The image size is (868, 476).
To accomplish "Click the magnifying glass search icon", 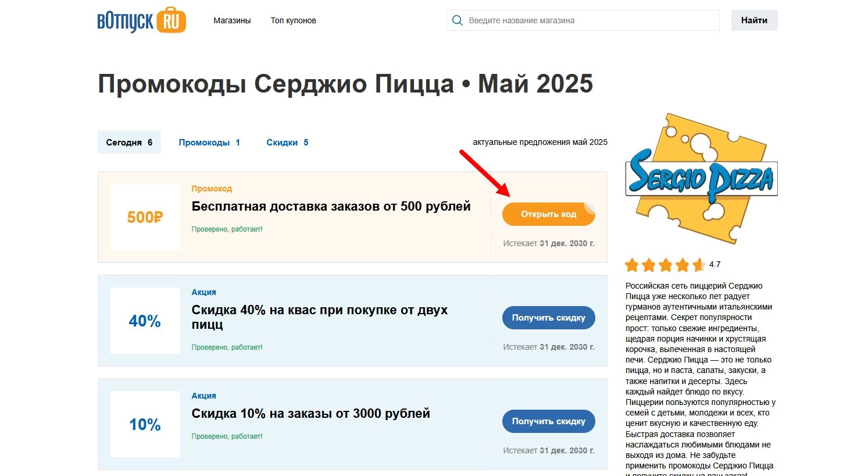I will tap(457, 20).
